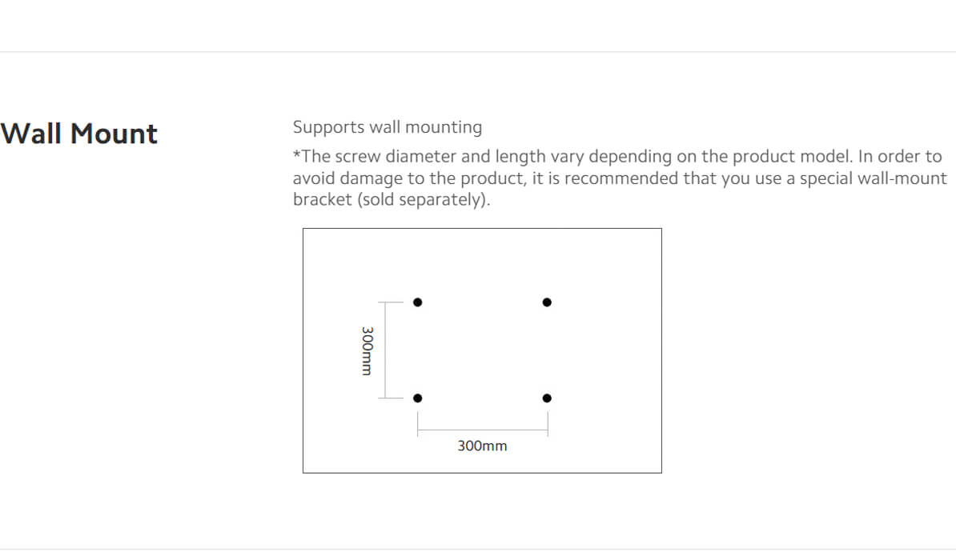Click the bottom-right mounting hole dot

coord(547,398)
